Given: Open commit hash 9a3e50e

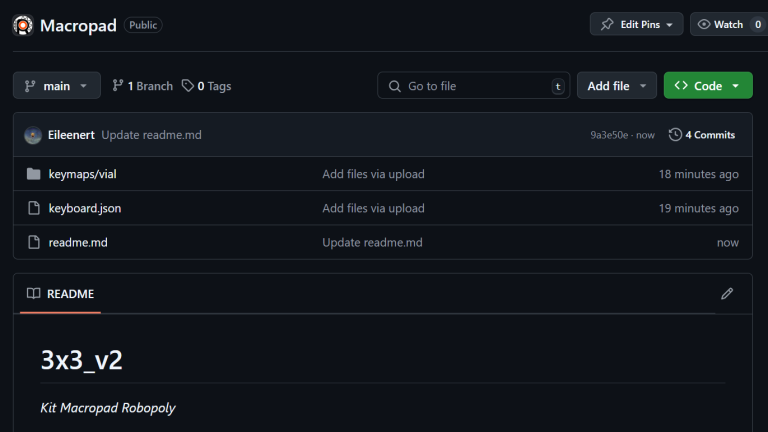Looking at the screenshot, I should 610,135.
